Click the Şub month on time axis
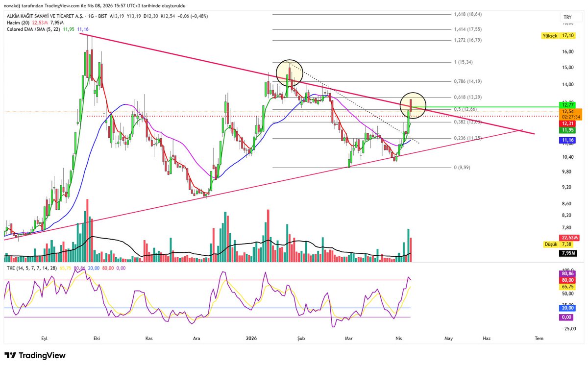Image resolution: width=588 pixels, height=367 pixels. pyautogui.click(x=302, y=338)
